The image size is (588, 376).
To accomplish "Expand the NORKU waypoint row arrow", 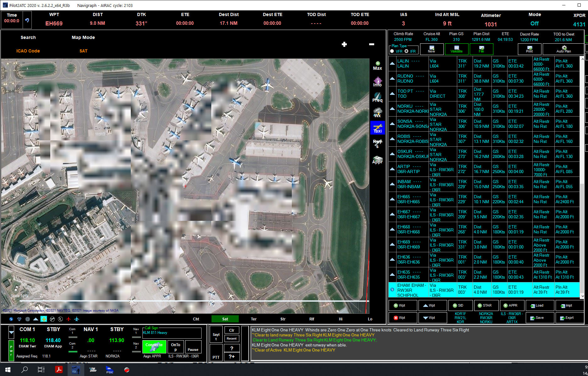I will pos(392,109).
